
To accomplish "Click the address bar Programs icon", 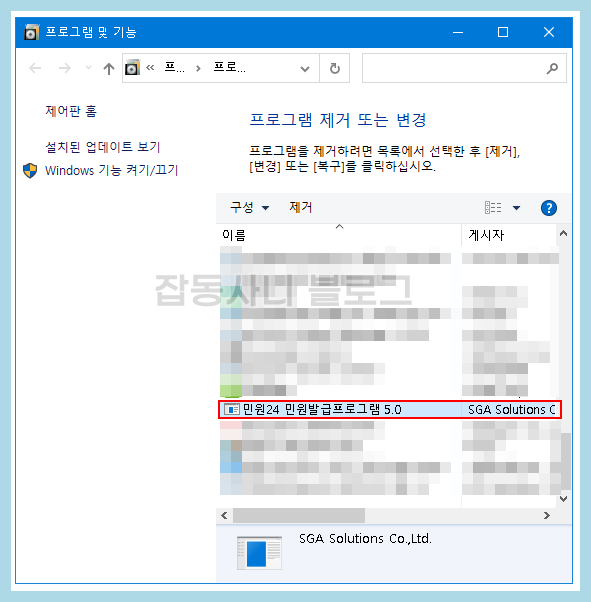I will [x=132, y=68].
